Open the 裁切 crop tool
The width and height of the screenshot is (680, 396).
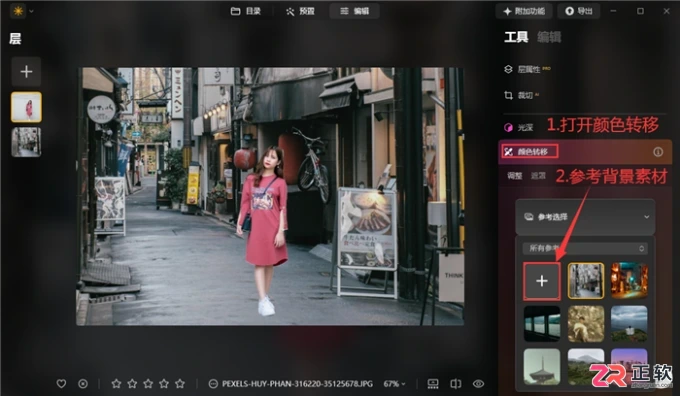pos(521,95)
